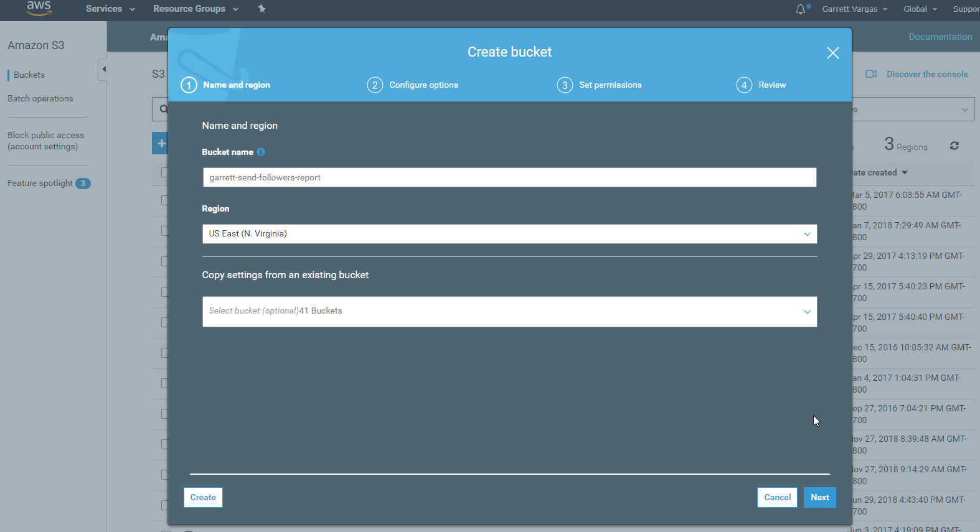Click the Next button
The width and height of the screenshot is (980, 532).
click(x=820, y=497)
